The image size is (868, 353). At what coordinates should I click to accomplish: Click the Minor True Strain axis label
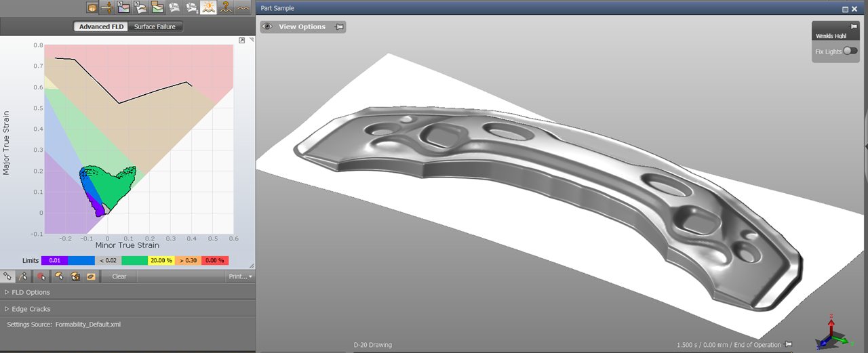127,245
